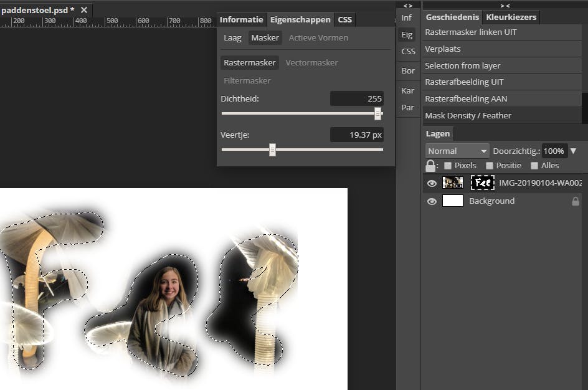This screenshot has height=390, width=588.
Task: Click the Dichtheid value input field
Action: pyautogui.click(x=356, y=98)
